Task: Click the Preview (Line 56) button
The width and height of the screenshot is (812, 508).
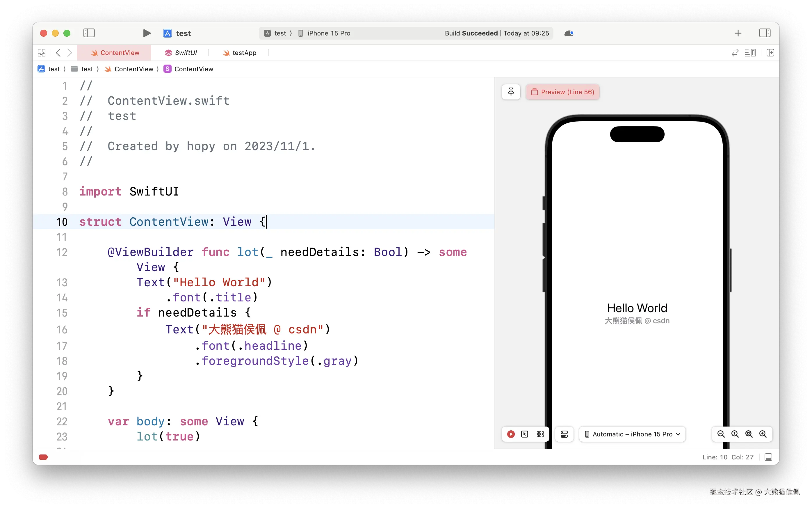Action: (562, 92)
